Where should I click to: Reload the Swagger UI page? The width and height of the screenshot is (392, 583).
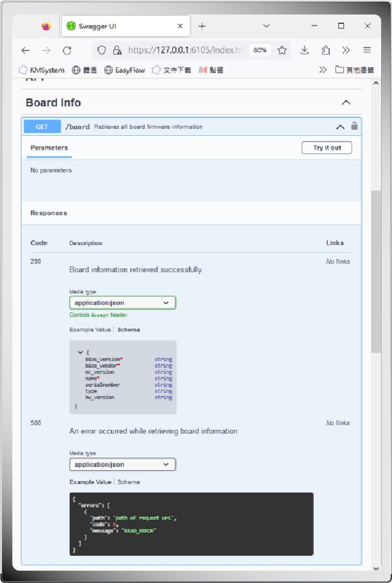click(x=67, y=50)
